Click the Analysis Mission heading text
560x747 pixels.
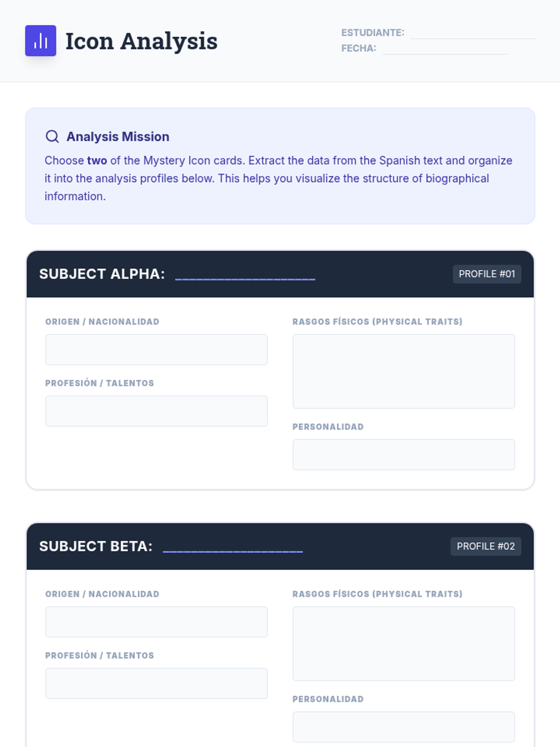118,136
